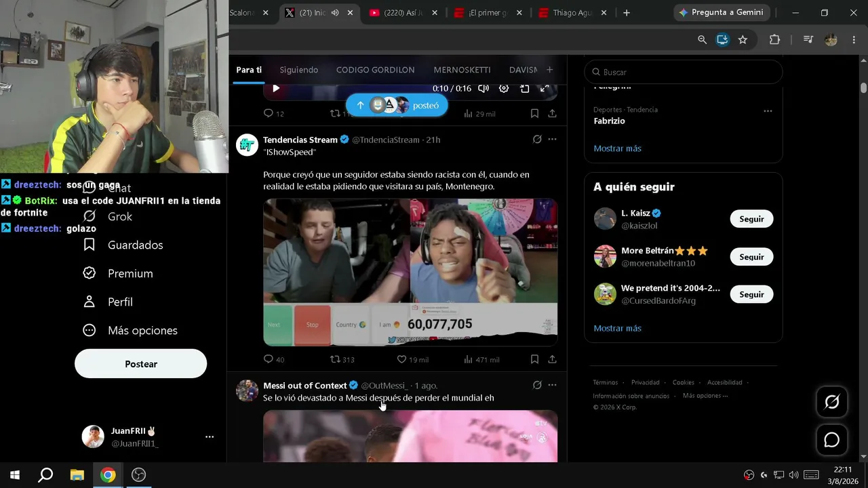Switch to the Para ti tab
Image resolution: width=868 pixels, height=488 pixels.
pyautogui.click(x=249, y=70)
